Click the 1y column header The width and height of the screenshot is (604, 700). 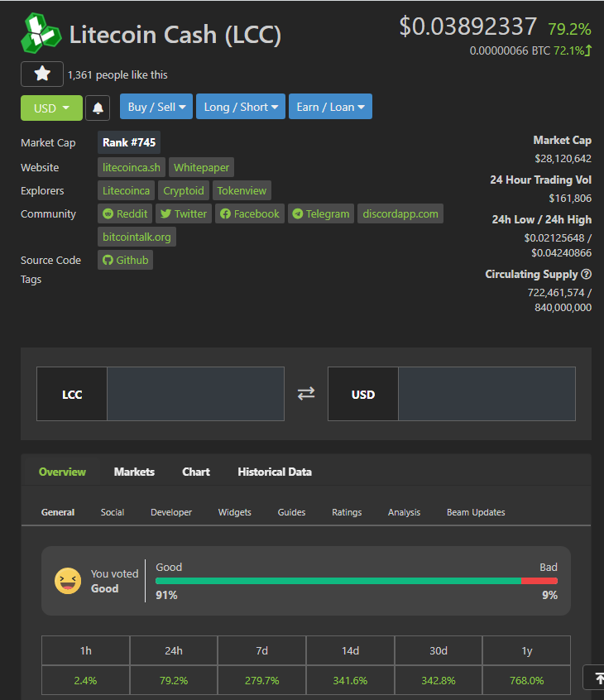point(527,651)
